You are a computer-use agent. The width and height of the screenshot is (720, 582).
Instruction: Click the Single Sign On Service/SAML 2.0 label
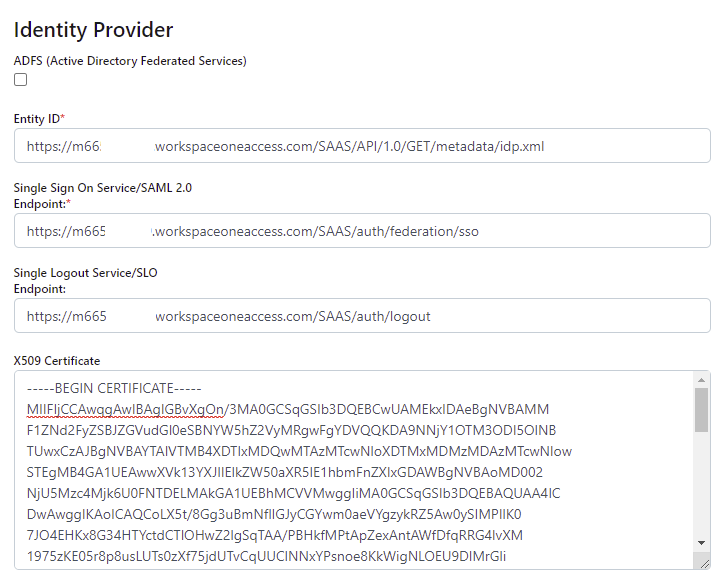pyautogui.click(x=102, y=187)
